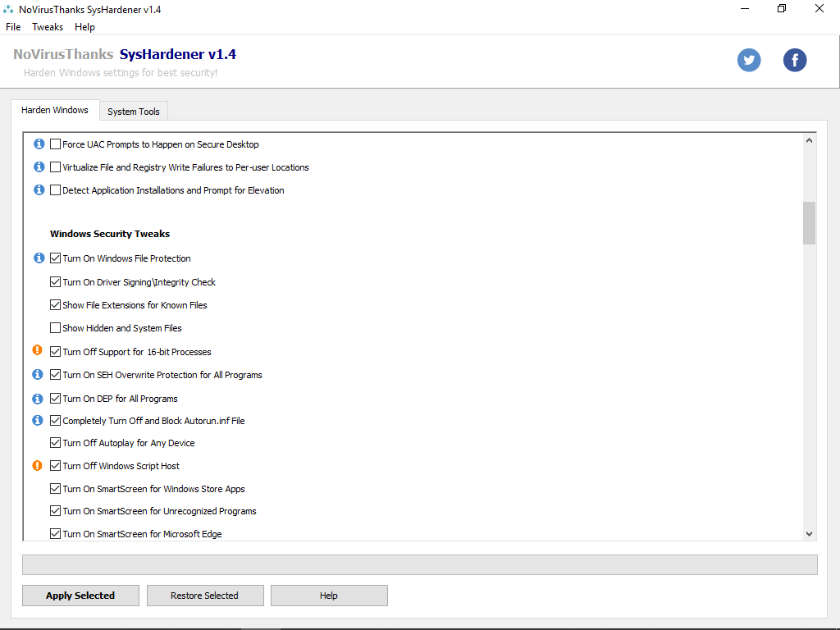This screenshot has width=840, height=630.
Task: Click info icon beside DEP for All Programs
Action: [x=38, y=398]
